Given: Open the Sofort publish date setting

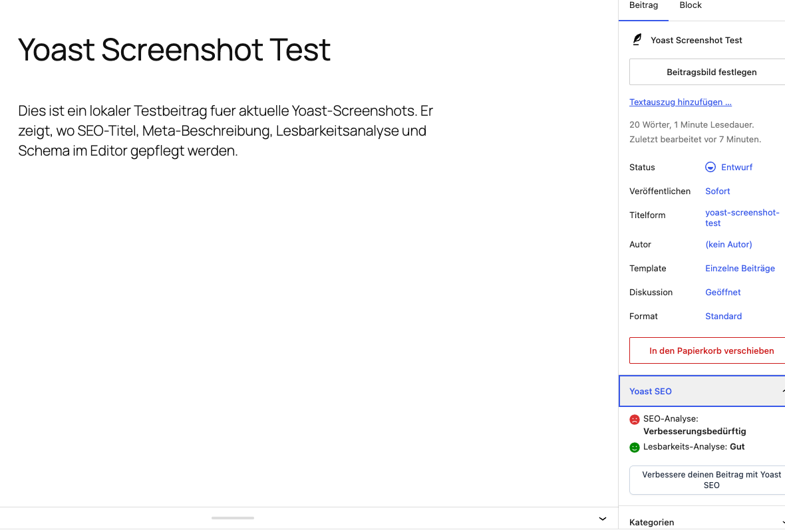Looking at the screenshot, I should [x=717, y=191].
